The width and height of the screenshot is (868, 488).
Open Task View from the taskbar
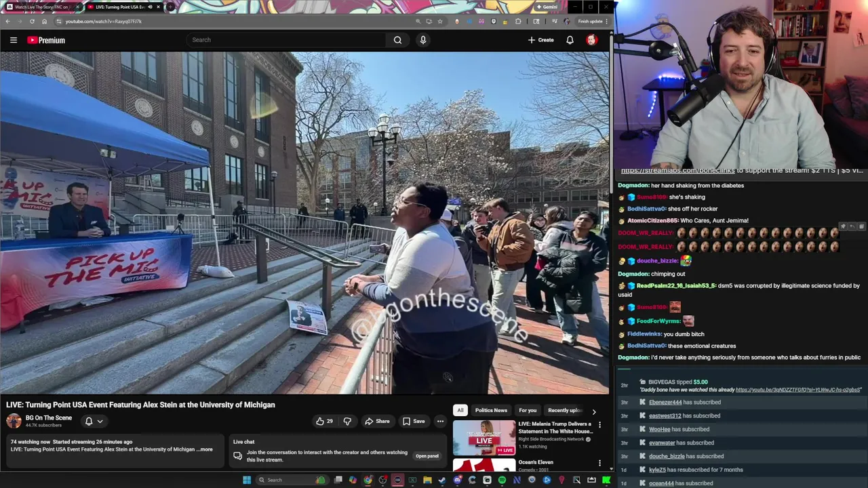tap(338, 480)
